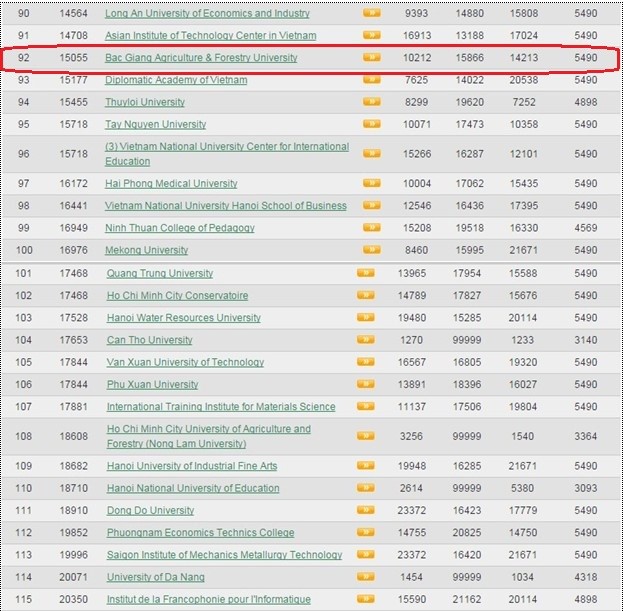This screenshot has width=623, height=611.
Task: Select world rank 20350 in row 115
Action: [74, 599]
